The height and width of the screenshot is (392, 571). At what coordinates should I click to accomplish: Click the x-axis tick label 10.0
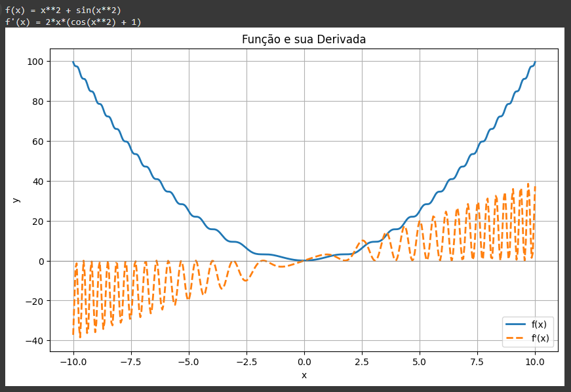click(535, 361)
